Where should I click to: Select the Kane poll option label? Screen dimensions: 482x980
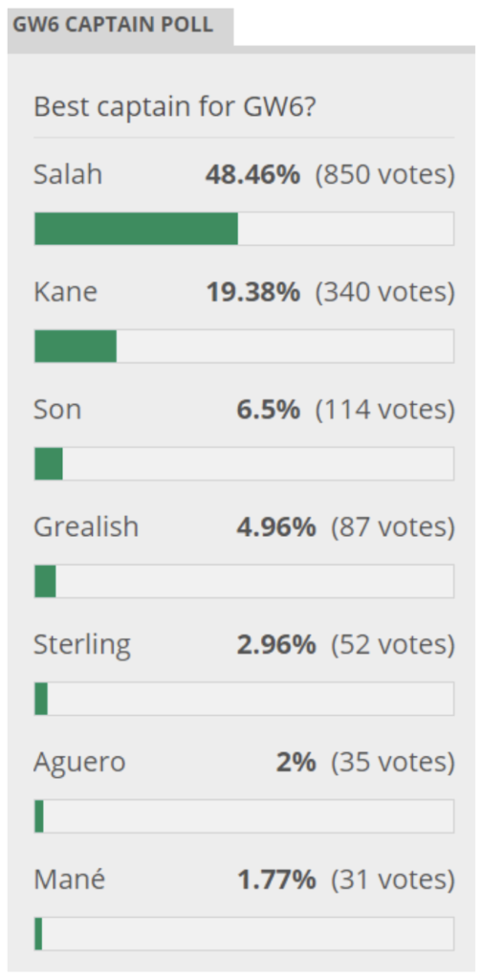click(x=66, y=292)
